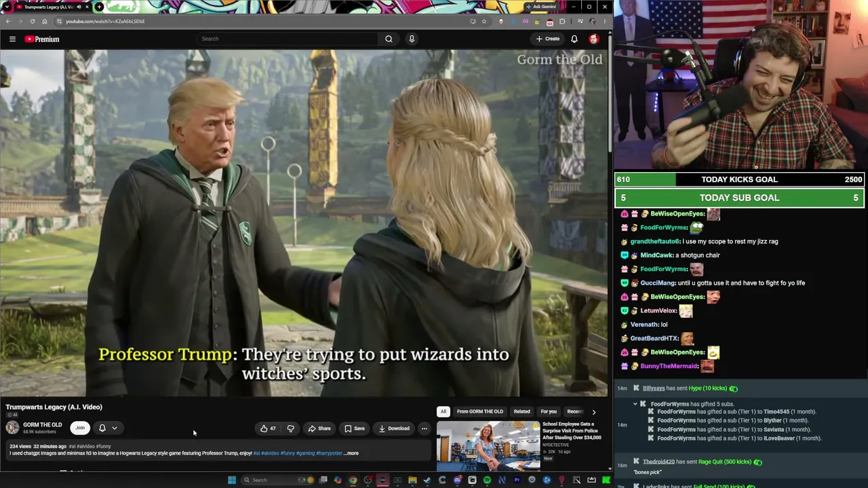
Task: Click the Share button
Action: click(x=319, y=428)
